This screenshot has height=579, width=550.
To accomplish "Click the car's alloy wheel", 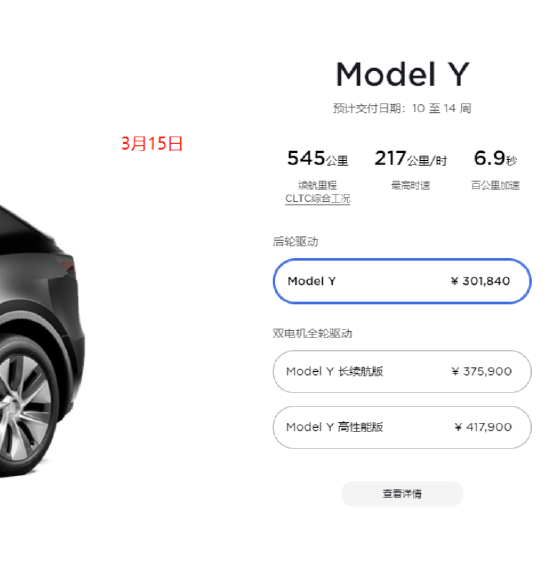I will pos(24,406).
